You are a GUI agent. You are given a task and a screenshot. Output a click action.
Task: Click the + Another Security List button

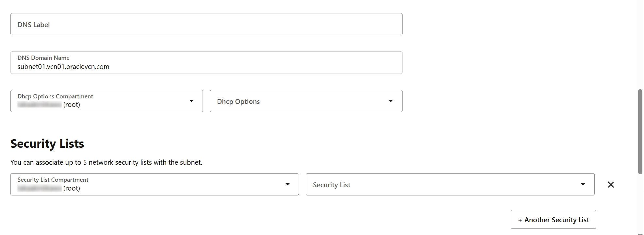(553, 219)
